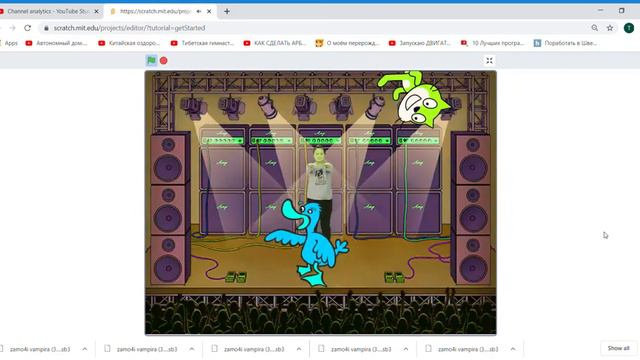Viewport: 640px width, 360px height.
Task: Open the 'Запускаю ДВИГАТ...' bookmark
Action: pyautogui.click(x=420, y=43)
